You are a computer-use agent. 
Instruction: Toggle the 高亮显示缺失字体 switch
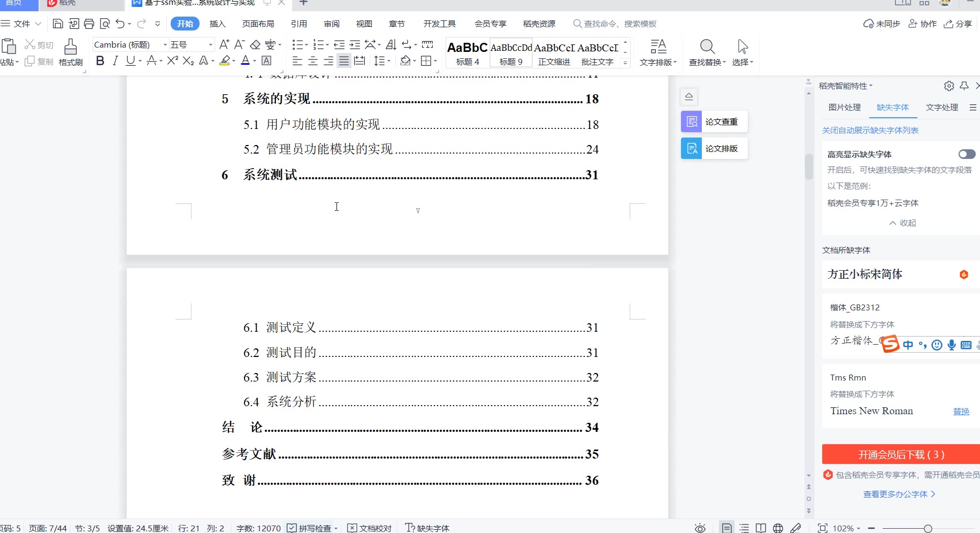click(967, 155)
